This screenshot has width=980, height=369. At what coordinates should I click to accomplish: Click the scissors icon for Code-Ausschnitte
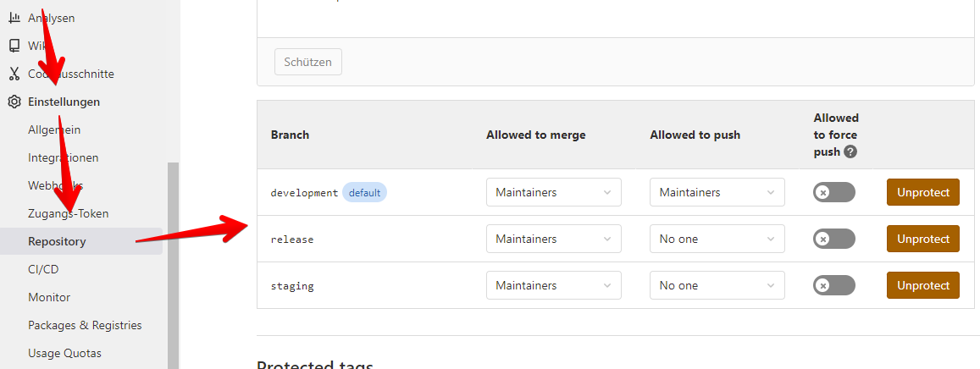14,74
